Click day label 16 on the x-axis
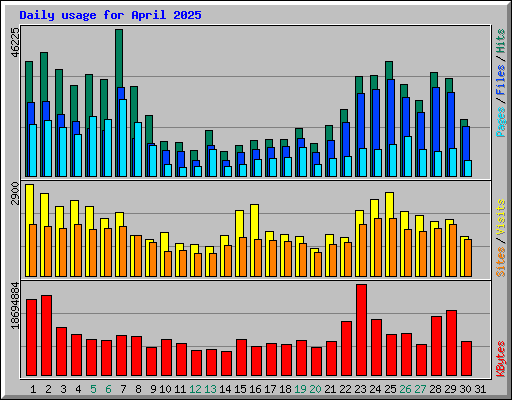This screenshot has width=512, height=400. click(255, 389)
